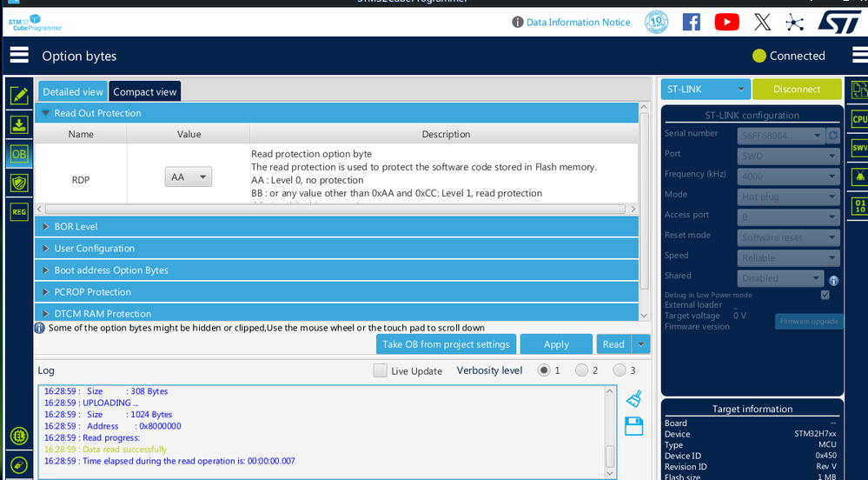The width and height of the screenshot is (868, 480).
Task: Click the info icon by option bytes notice
Action: tap(40, 328)
